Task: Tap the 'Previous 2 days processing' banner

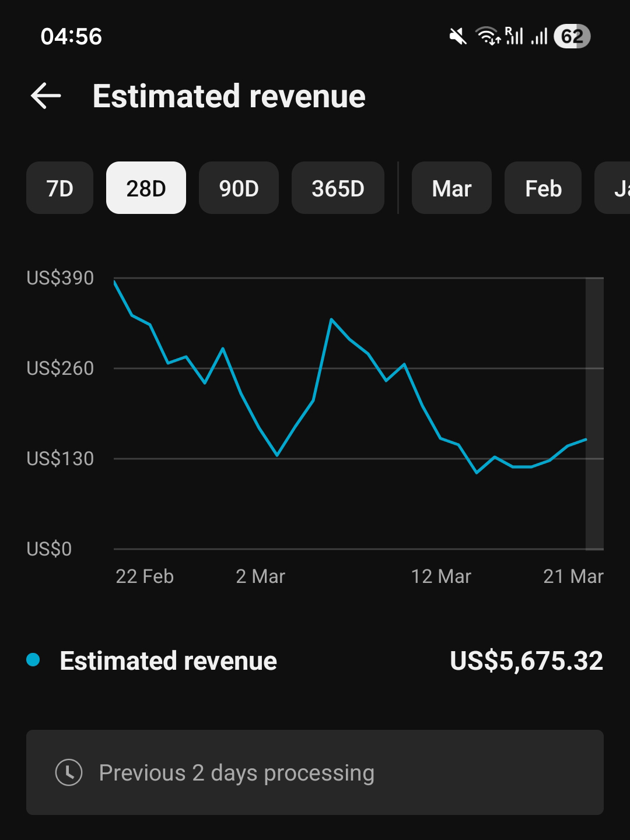Action: click(x=315, y=772)
